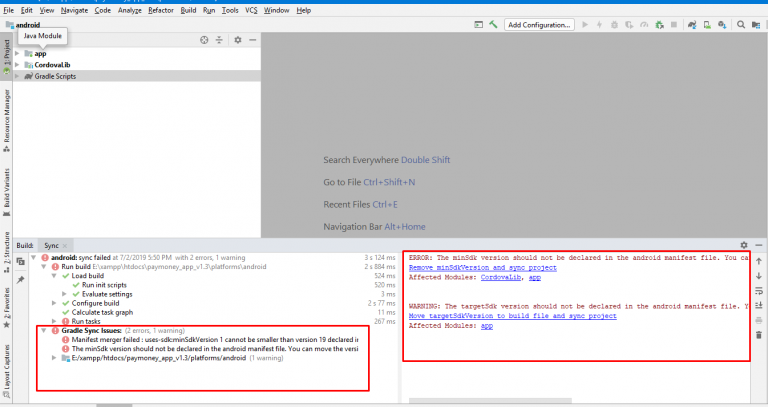Open the Build Variants side tab
Image resolution: width=768 pixels, height=407 pixels.
(x=6, y=186)
